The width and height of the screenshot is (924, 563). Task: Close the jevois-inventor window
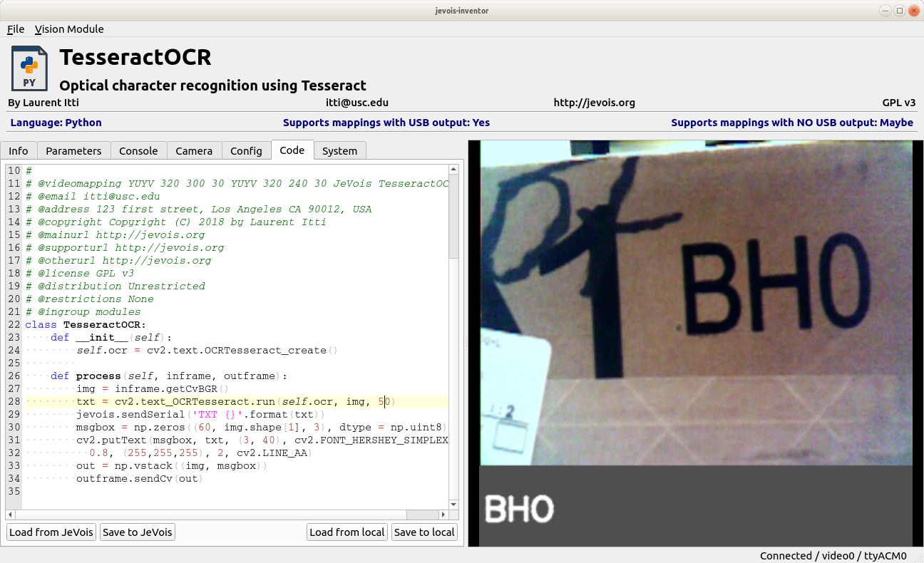(x=913, y=10)
